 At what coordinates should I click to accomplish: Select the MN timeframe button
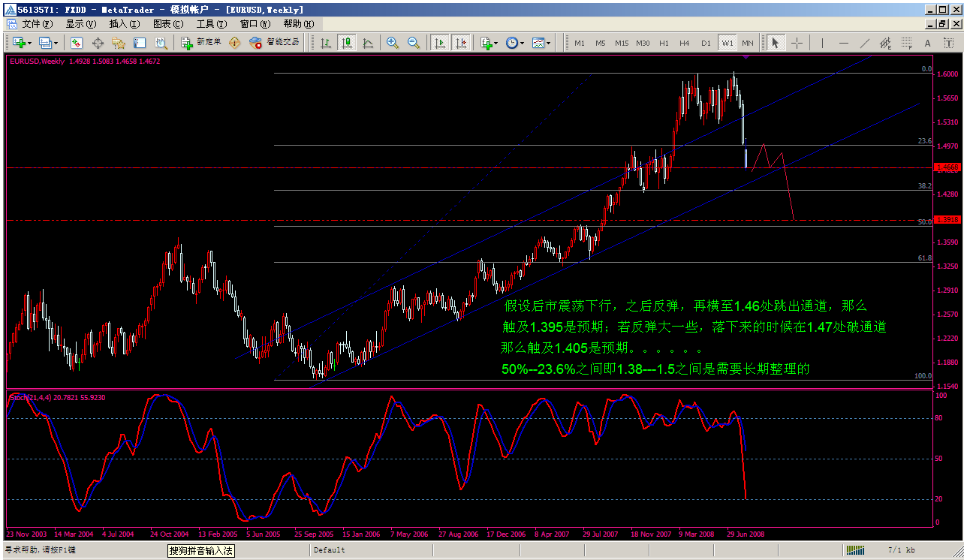click(x=748, y=43)
